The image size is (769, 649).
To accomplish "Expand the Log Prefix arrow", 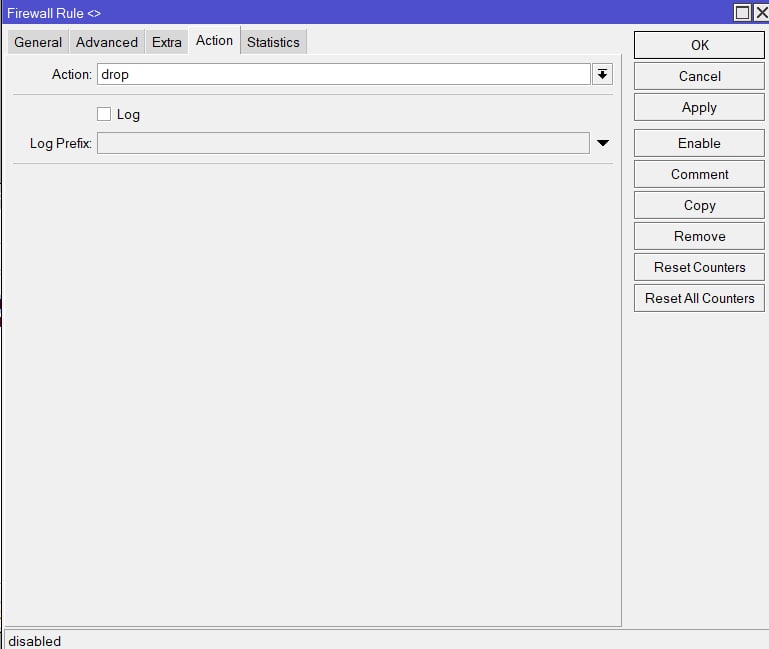I will pyautogui.click(x=603, y=143).
